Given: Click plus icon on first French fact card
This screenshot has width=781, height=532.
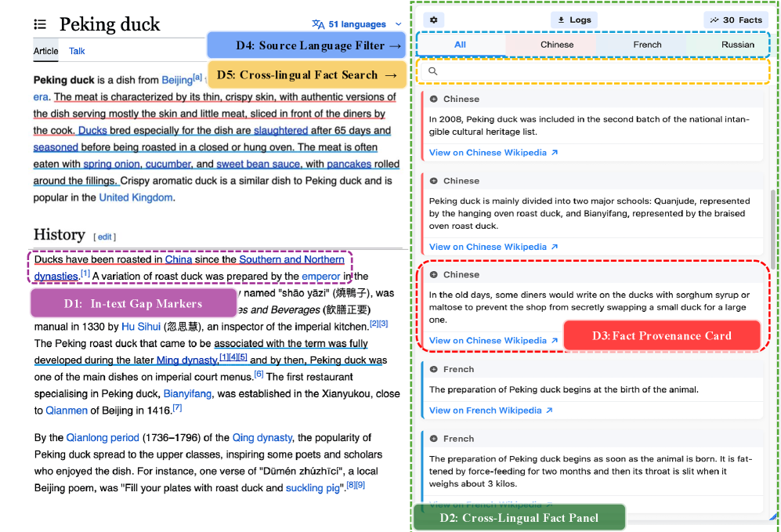Looking at the screenshot, I should 433,369.
